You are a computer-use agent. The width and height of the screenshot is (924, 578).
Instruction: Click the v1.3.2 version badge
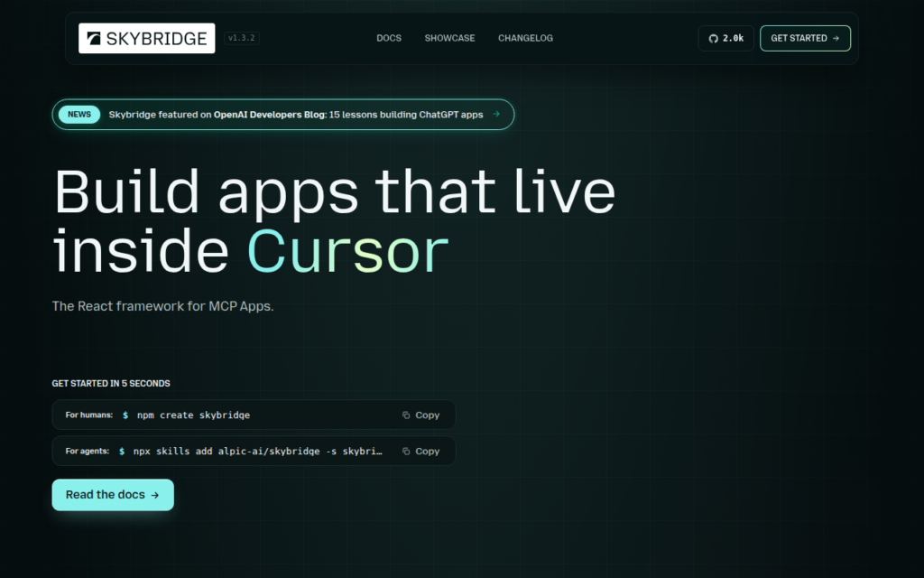pyautogui.click(x=242, y=38)
